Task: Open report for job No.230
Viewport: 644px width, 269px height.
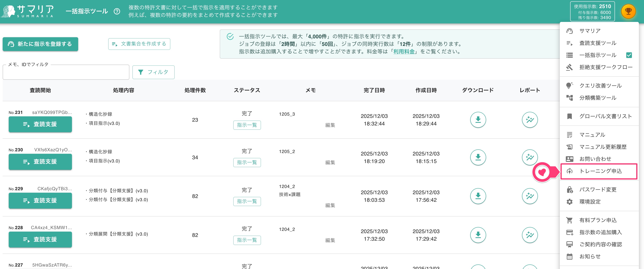Action: [x=530, y=157]
